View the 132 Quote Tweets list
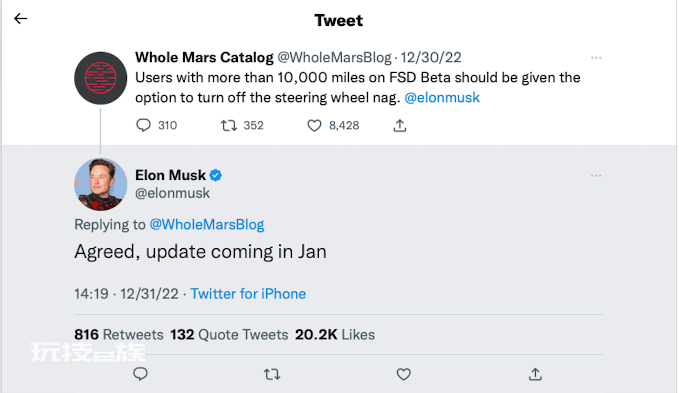Image resolution: width=679 pixels, height=393 pixels. tap(229, 335)
